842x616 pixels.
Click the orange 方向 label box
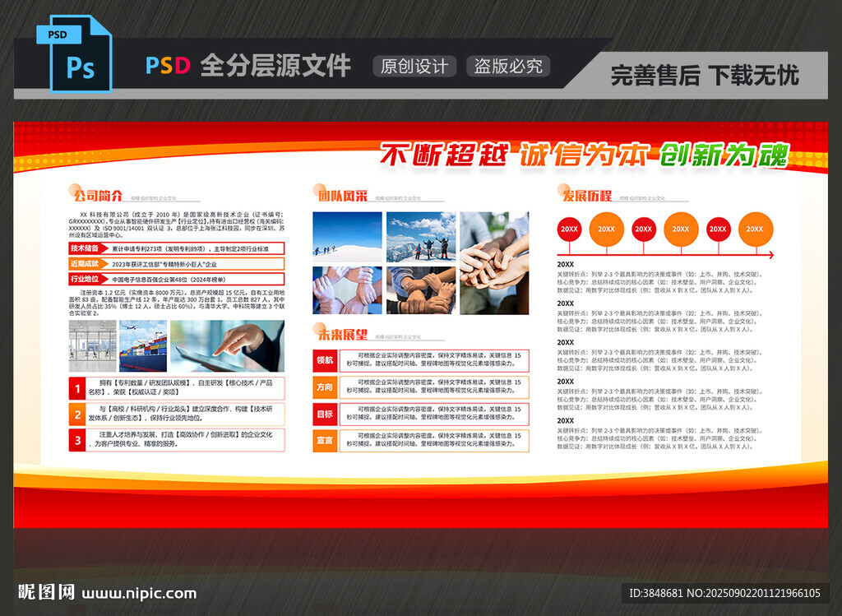[x=325, y=387]
